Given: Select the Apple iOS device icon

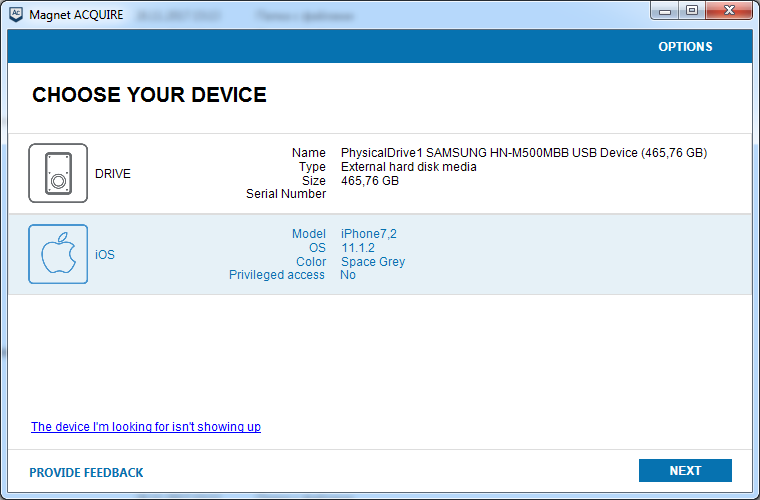Looking at the screenshot, I should (x=58, y=254).
